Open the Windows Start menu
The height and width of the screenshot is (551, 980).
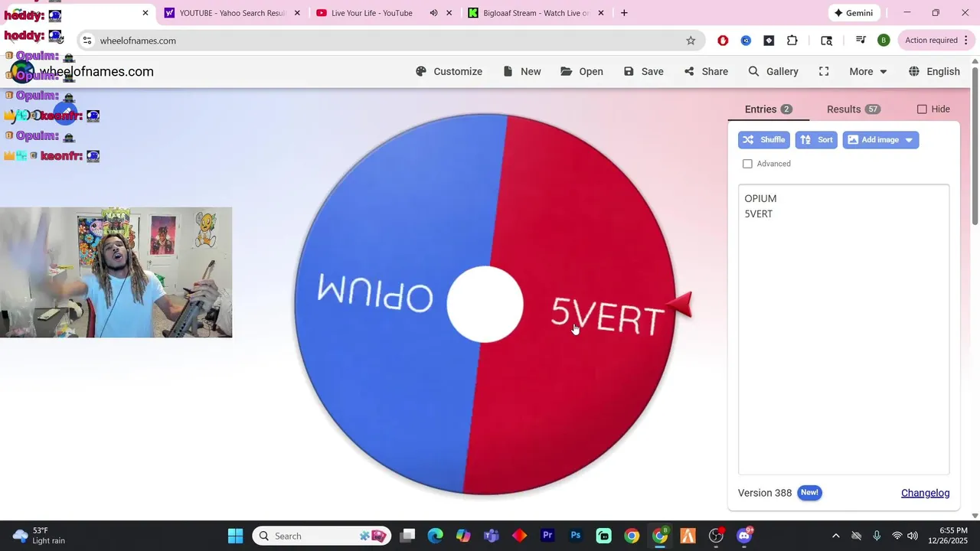click(x=235, y=536)
